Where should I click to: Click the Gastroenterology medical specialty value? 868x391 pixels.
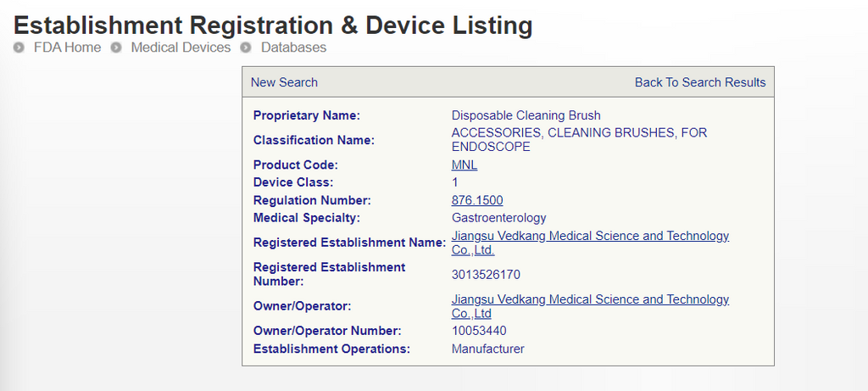pyautogui.click(x=498, y=218)
